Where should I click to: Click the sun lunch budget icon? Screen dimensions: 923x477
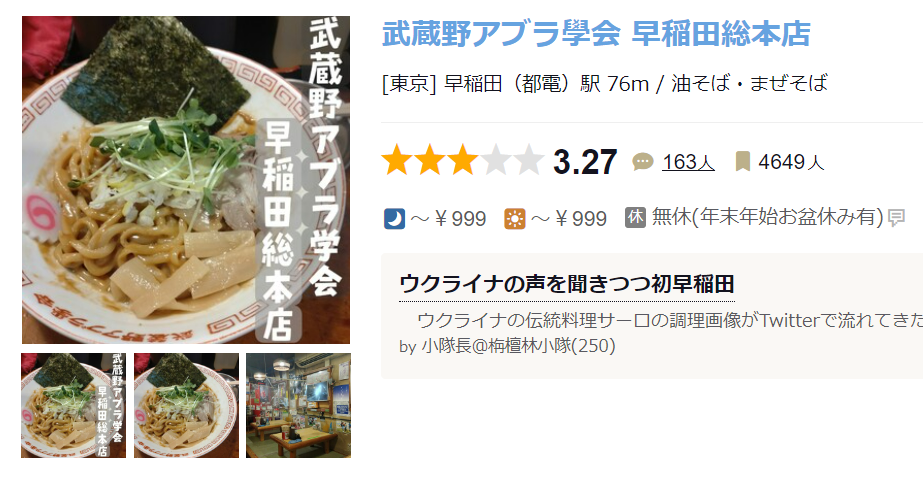pos(514,218)
